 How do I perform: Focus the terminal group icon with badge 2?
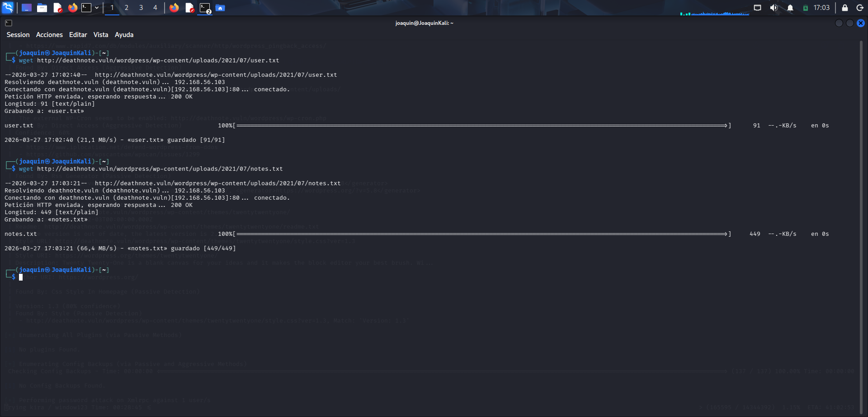point(205,8)
